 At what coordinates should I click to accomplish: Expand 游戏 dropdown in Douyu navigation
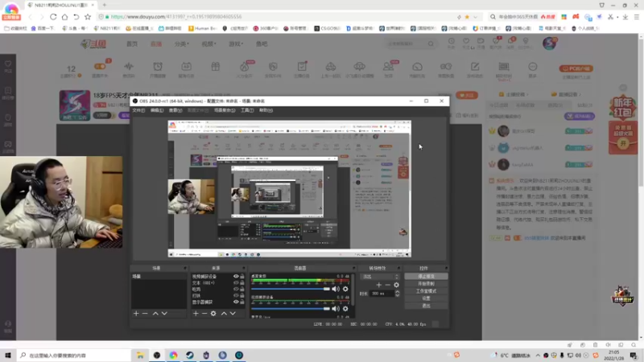pos(236,44)
